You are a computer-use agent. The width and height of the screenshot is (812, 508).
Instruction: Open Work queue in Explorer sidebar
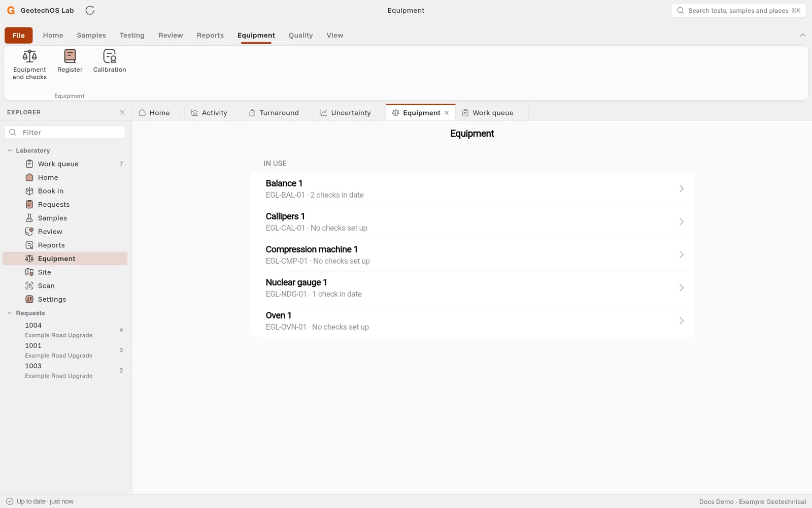[65, 164]
